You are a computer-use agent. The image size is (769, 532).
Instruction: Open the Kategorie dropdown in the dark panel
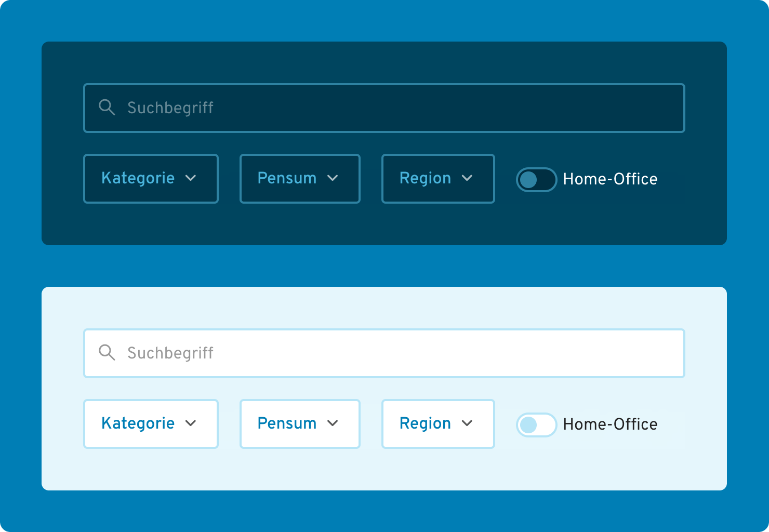pos(151,178)
